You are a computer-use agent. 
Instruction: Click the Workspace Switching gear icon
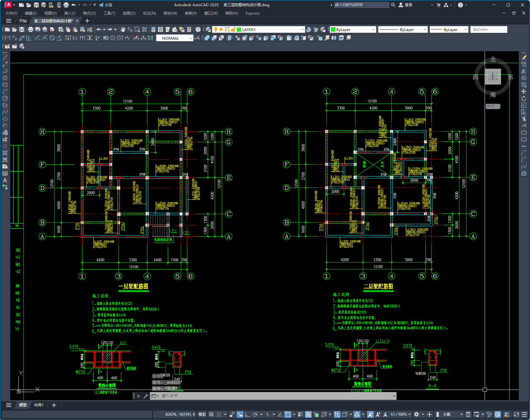pyautogui.click(x=417, y=414)
